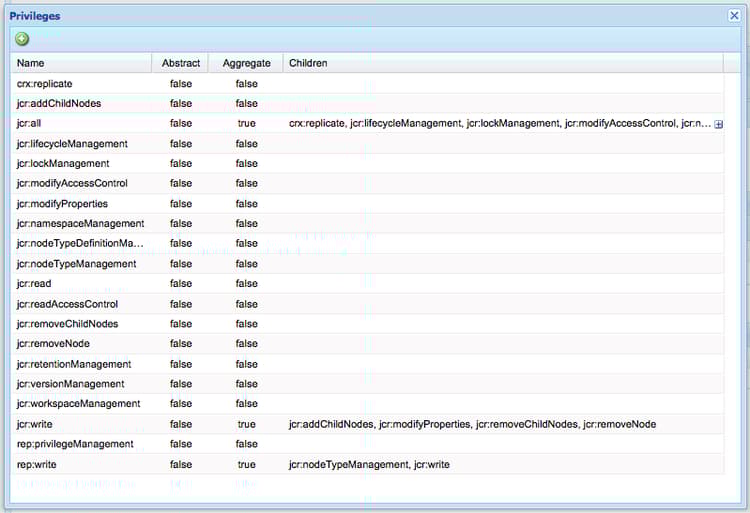Image resolution: width=750 pixels, height=513 pixels.
Task: Select the rep:privilegeManagement row
Action: 367,444
